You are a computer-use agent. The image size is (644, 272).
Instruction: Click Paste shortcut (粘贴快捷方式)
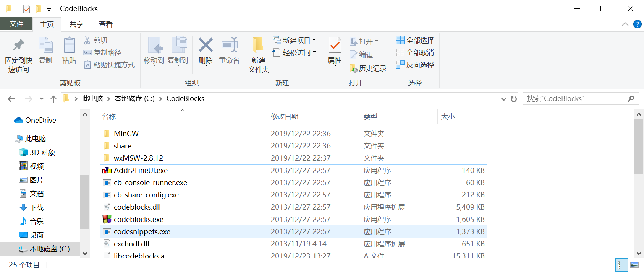(x=109, y=65)
